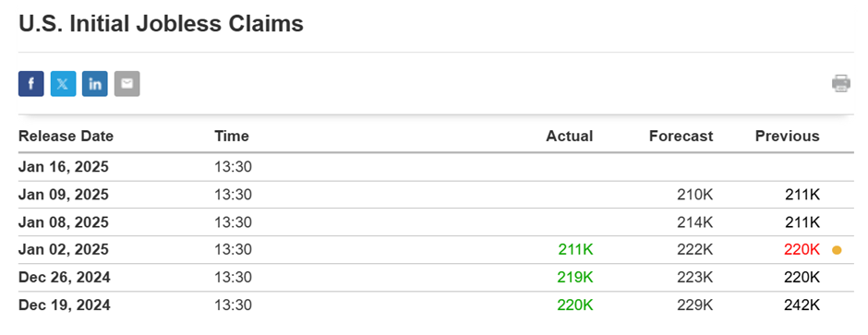
Task: Click the email share icon
Action: (x=127, y=84)
